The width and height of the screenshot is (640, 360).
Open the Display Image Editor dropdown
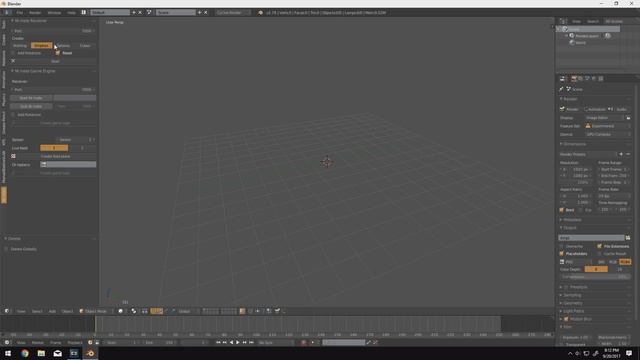pos(604,118)
